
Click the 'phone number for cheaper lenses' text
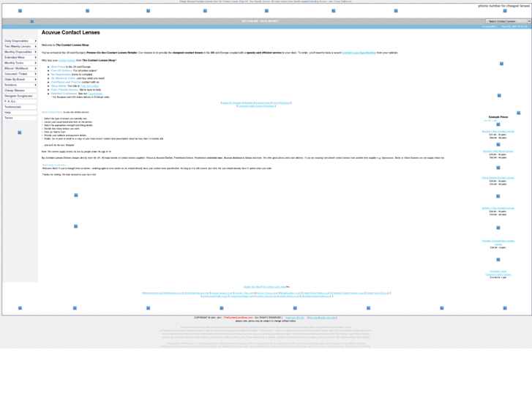pyautogui.click(x=504, y=6)
